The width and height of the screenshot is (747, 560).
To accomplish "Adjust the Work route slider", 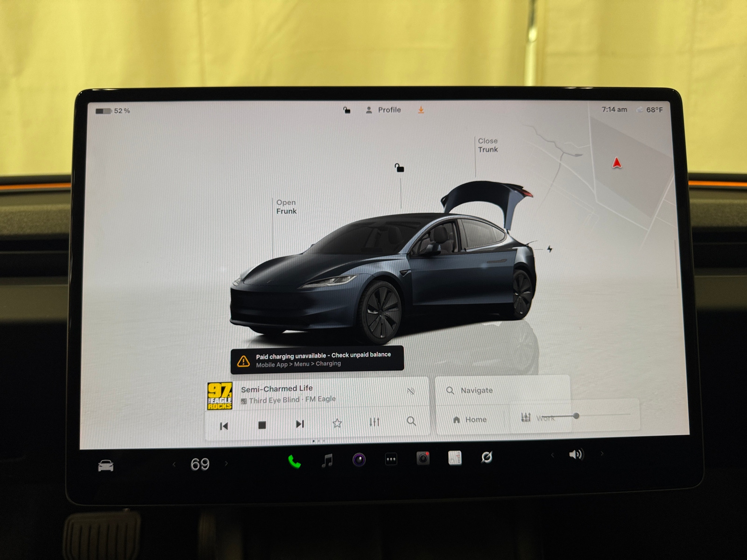I will point(577,416).
